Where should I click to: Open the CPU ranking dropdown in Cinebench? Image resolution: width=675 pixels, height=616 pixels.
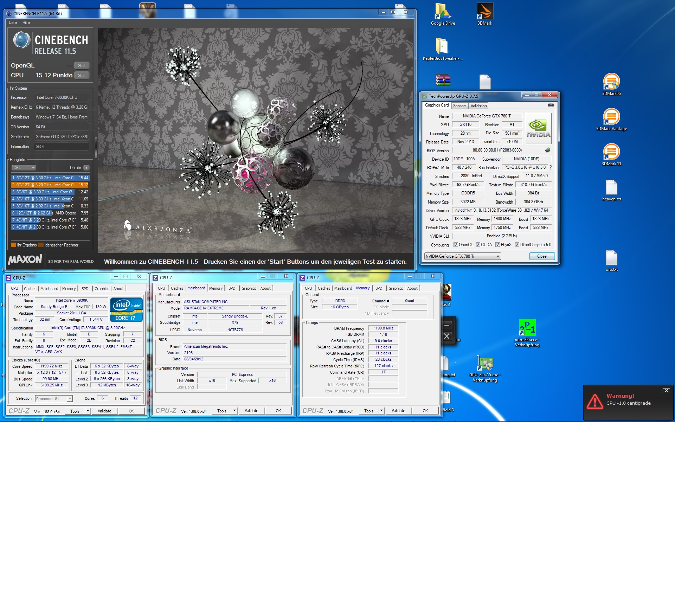click(x=24, y=168)
